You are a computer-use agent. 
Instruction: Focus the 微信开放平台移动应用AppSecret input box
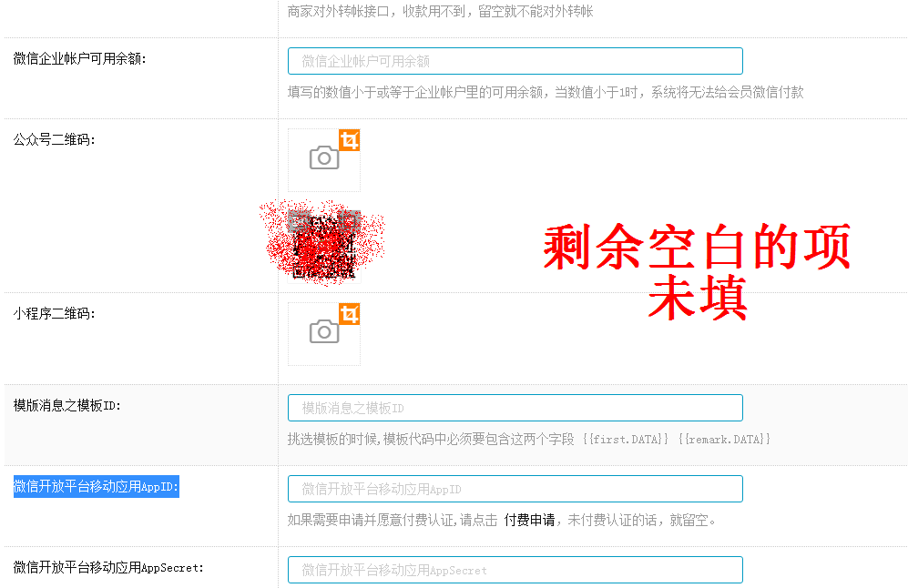click(x=515, y=570)
